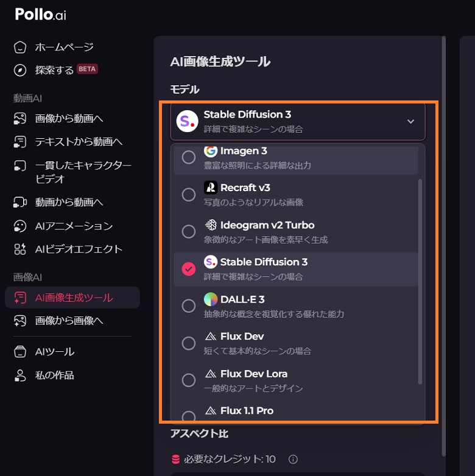Select the Imagen 3 radio button

point(188,157)
